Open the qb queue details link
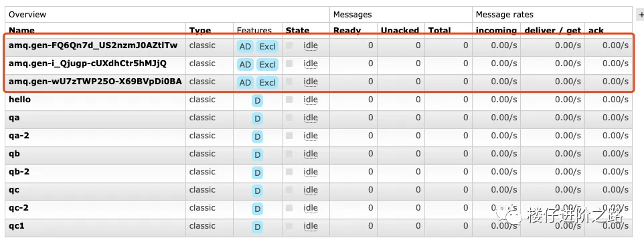 14,154
